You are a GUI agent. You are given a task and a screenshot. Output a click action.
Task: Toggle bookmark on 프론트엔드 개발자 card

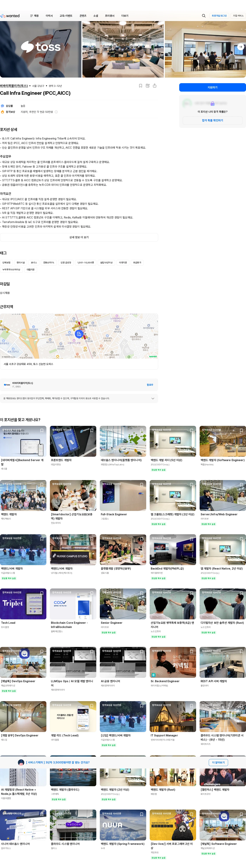click(92, 431)
